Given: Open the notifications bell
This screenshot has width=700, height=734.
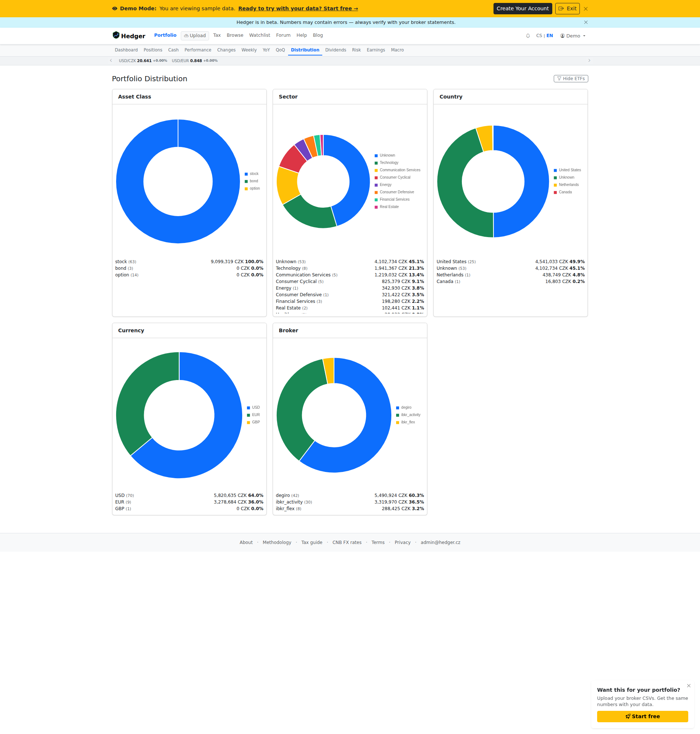Looking at the screenshot, I should [x=528, y=36].
